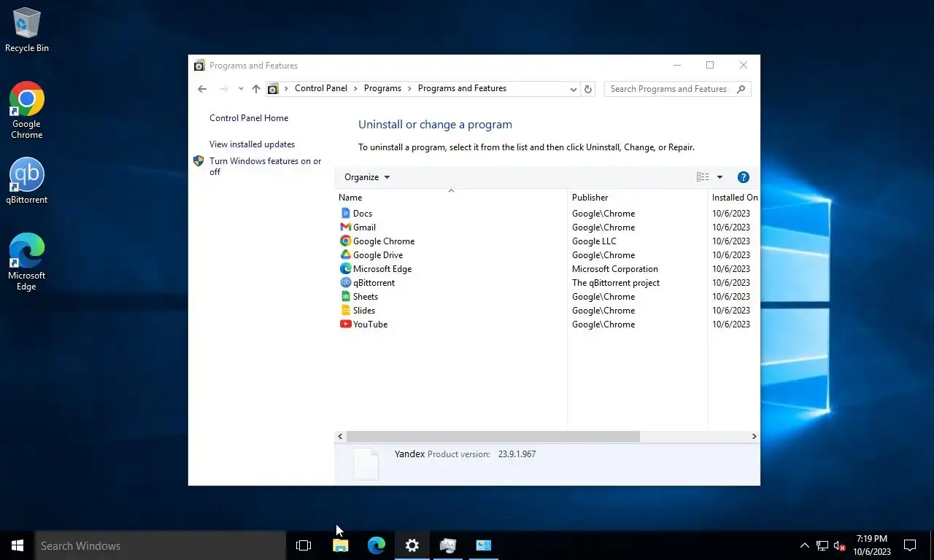Click the taskbar clock showing 7:19 PM
This screenshot has height=560, width=934.
[872, 545]
